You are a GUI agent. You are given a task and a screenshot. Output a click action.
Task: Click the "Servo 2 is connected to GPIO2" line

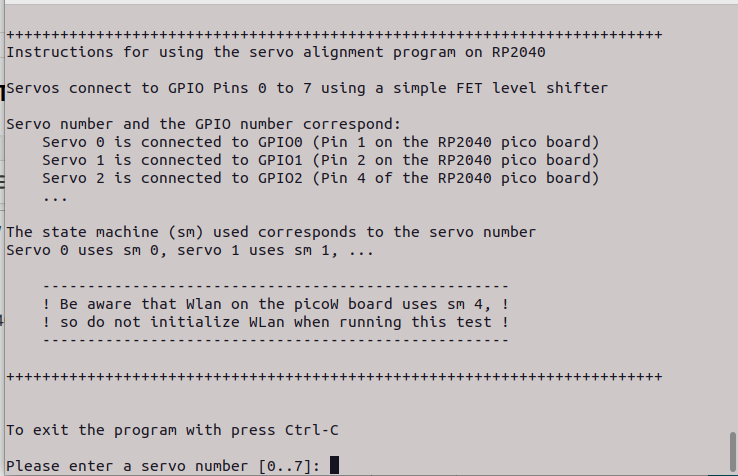tap(320, 178)
